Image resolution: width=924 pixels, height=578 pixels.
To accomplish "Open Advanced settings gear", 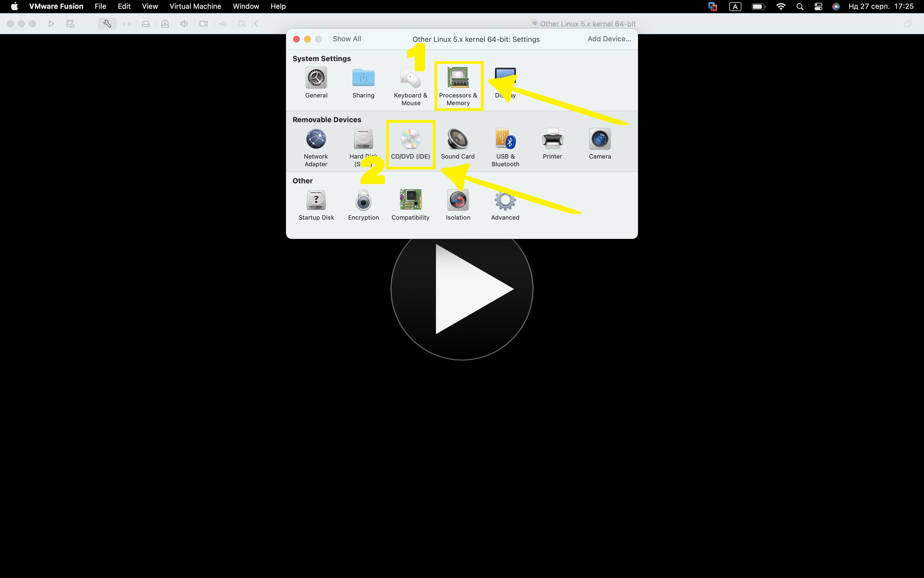I will 505,201.
